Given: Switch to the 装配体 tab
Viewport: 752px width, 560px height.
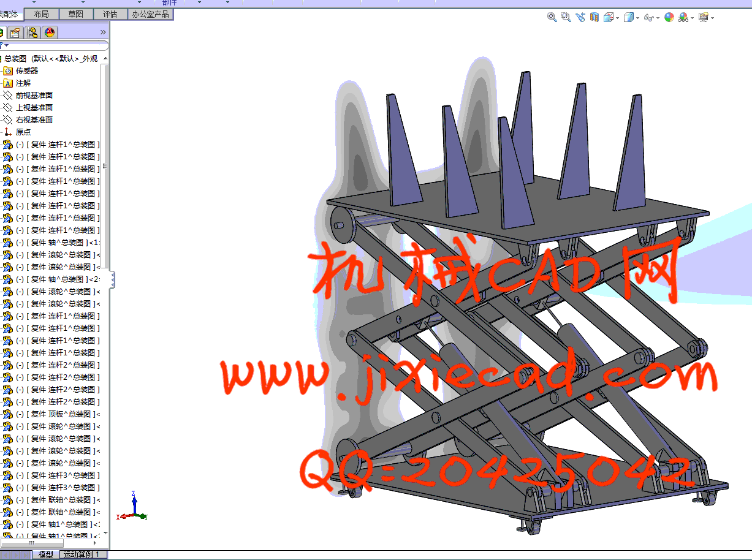Looking at the screenshot, I should point(10,14).
